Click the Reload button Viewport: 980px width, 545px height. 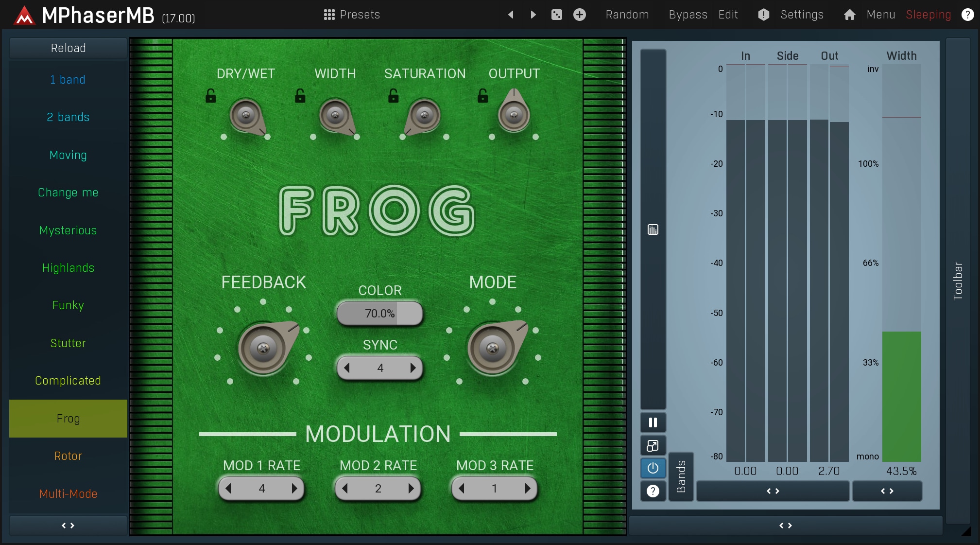[68, 48]
